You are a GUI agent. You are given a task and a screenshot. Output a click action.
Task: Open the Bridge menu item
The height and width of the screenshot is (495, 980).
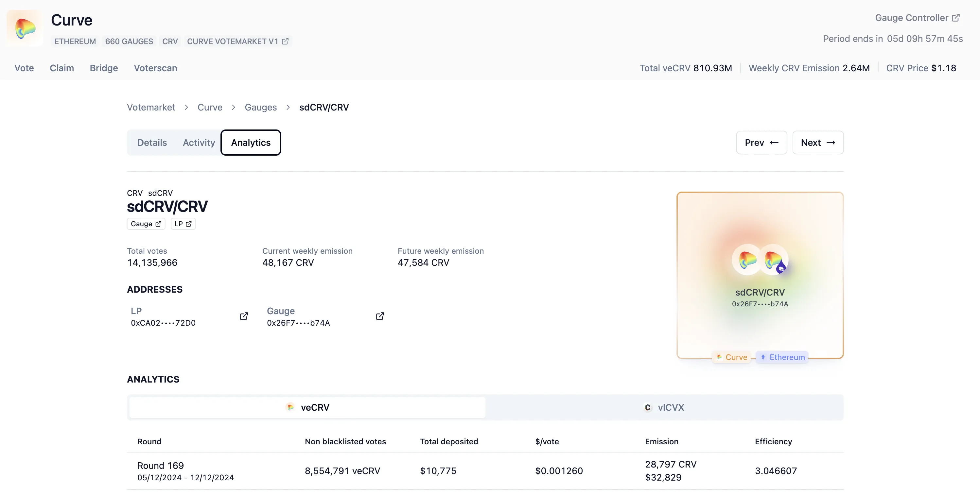click(x=104, y=68)
